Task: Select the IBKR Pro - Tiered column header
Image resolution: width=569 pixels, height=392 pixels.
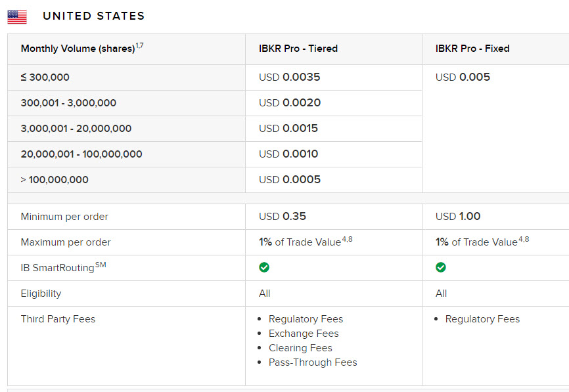Action: click(298, 49)
